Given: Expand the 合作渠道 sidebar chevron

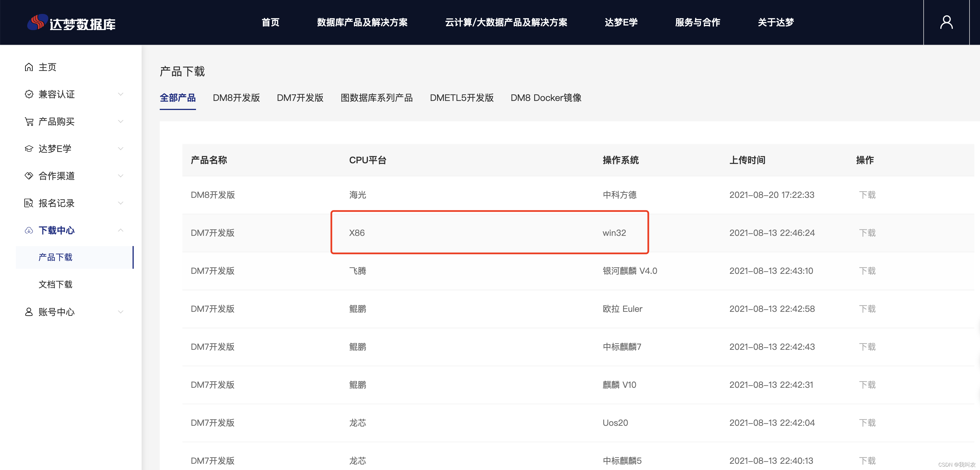Looking at the screenshot, I should coord(121,175).
